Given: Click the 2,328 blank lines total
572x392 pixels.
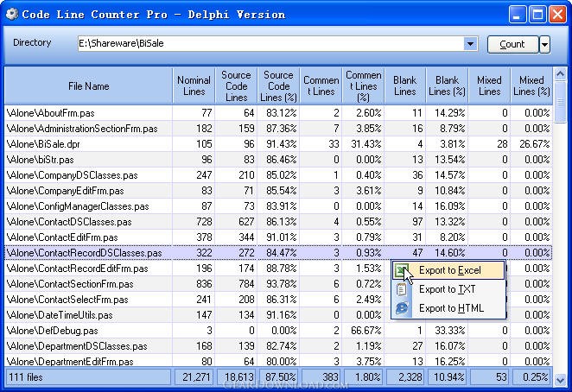Looking at the screenshot, I should [x=405, y=377].
